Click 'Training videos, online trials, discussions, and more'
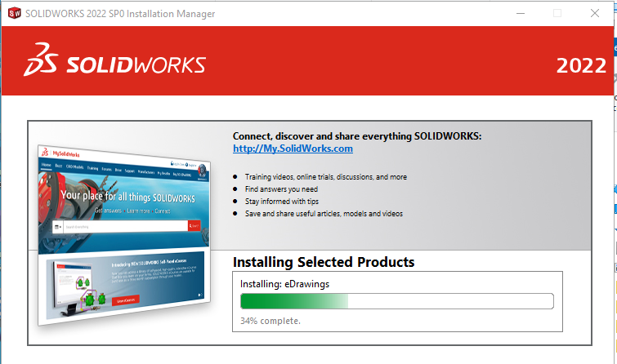This screenshot has height=364, width=617. tap(326, 177)
